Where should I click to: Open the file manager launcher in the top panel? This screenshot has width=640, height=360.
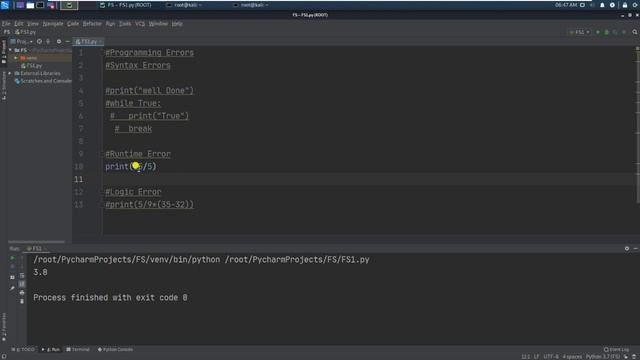[30, 5]
